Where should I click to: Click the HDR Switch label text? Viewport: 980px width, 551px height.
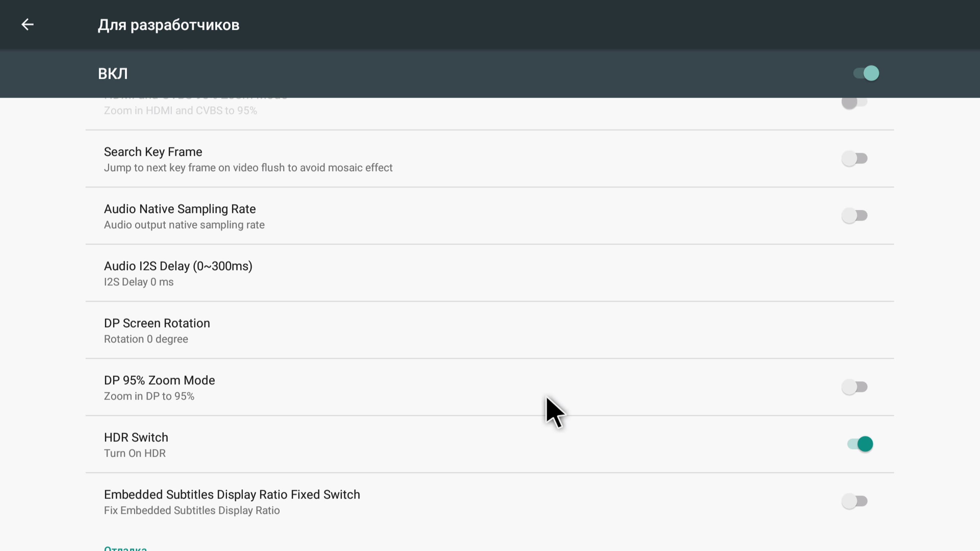pos(136,437)
